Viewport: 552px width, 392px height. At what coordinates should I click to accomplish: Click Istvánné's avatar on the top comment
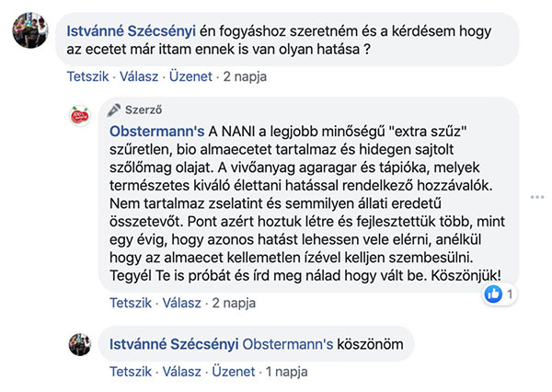coord(30,30)
